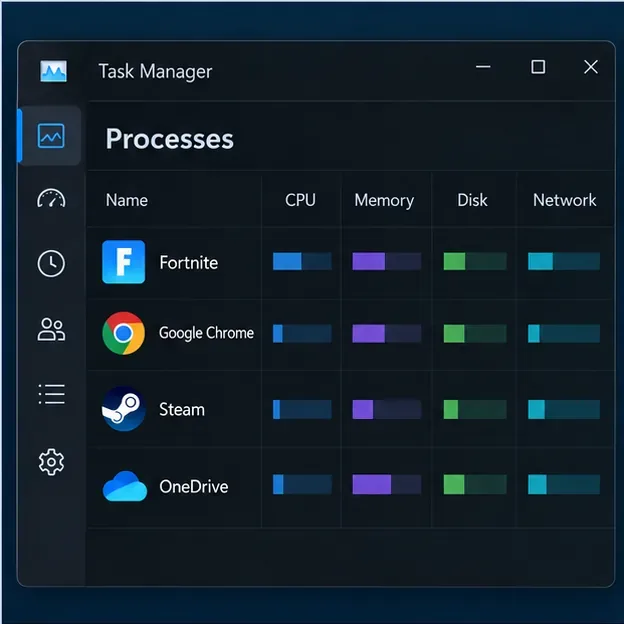The width and height of the screenshot is (624, 624).
Task: Click Google Chrome's CPU usage bar
Action: [x=302, y=333]
